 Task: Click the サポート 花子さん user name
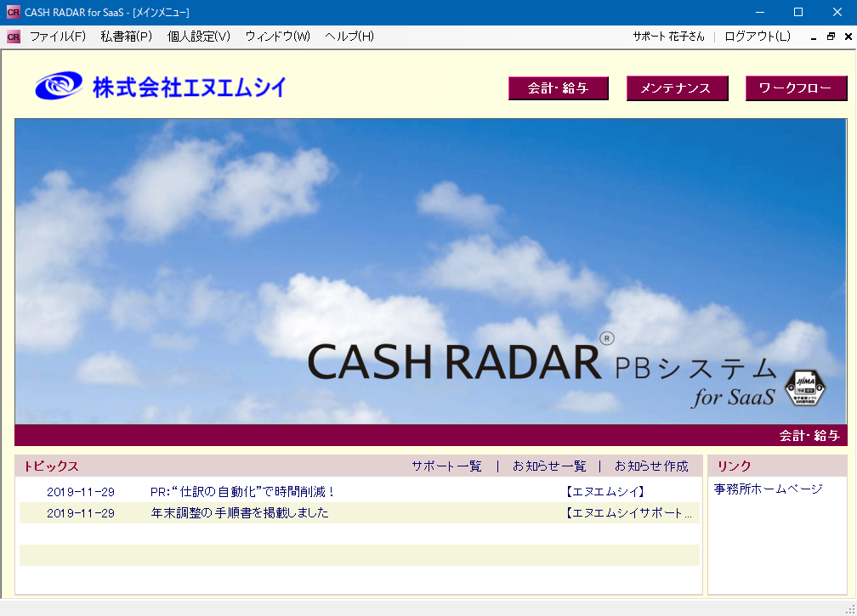(668, 37)
